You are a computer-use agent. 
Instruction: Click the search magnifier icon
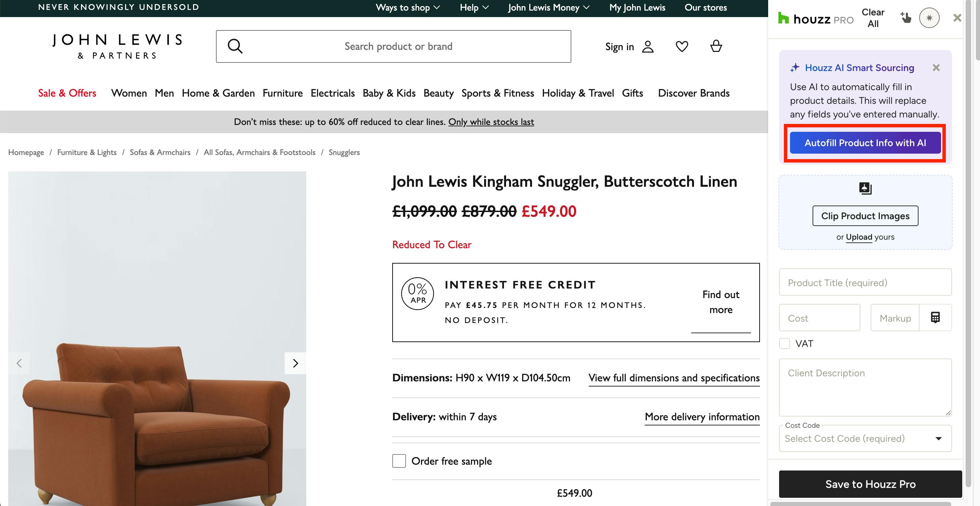(x=235, y=46)
